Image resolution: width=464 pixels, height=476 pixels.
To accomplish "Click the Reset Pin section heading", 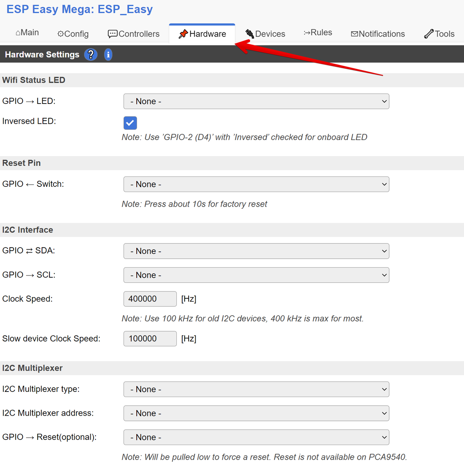I will click(21, 163).
